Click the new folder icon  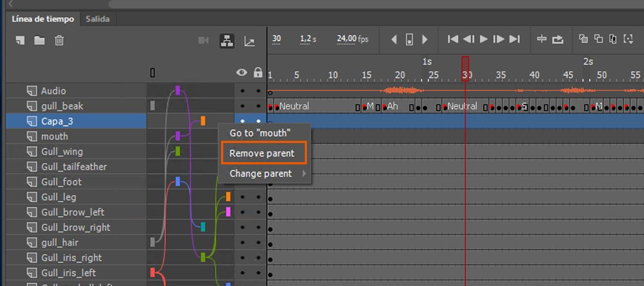point(39,41)
